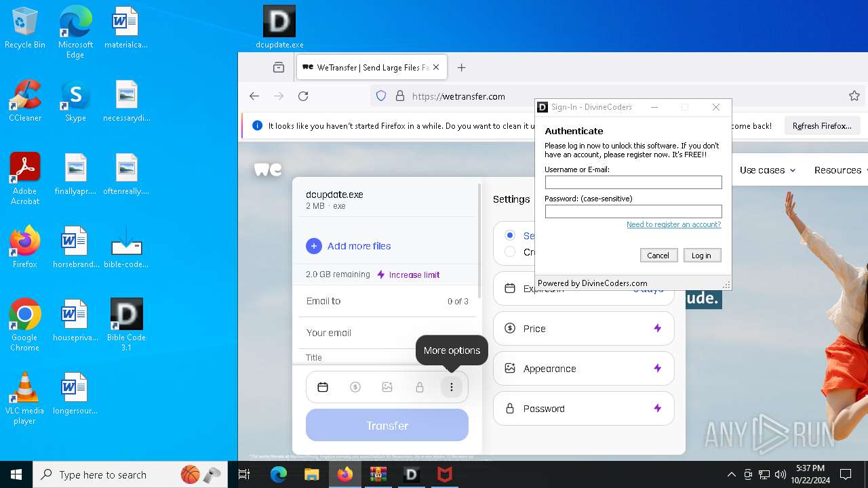The image size is (868, 488).
Task: Select the second radio option in Settings
Action: pos(510,251)
